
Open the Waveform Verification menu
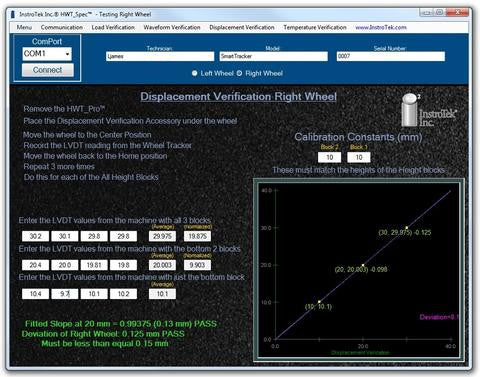(x=172, y=28)
